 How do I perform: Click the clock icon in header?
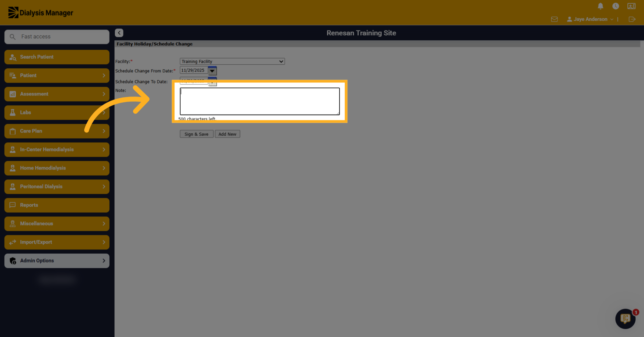616,6
